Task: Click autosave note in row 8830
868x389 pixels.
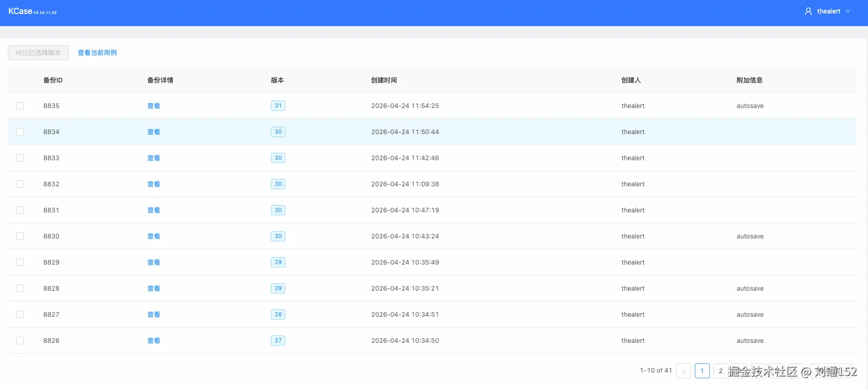Action: click(x=750, y=236)
